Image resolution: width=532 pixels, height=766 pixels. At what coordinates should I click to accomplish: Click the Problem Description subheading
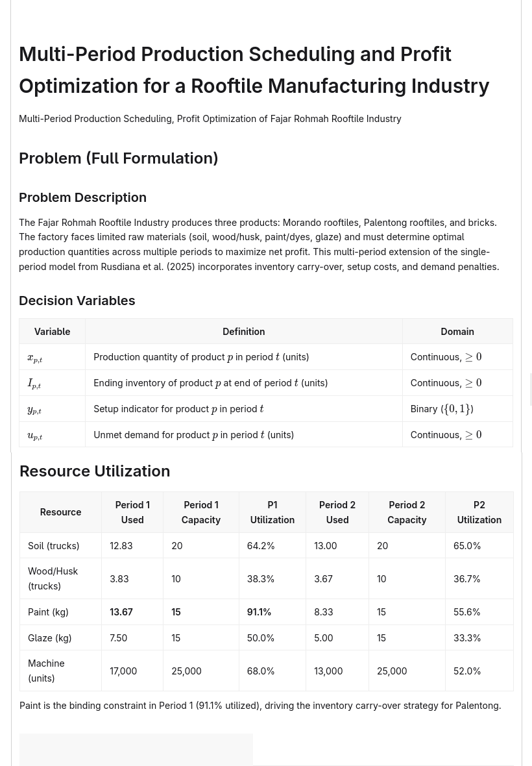(82, 197)
